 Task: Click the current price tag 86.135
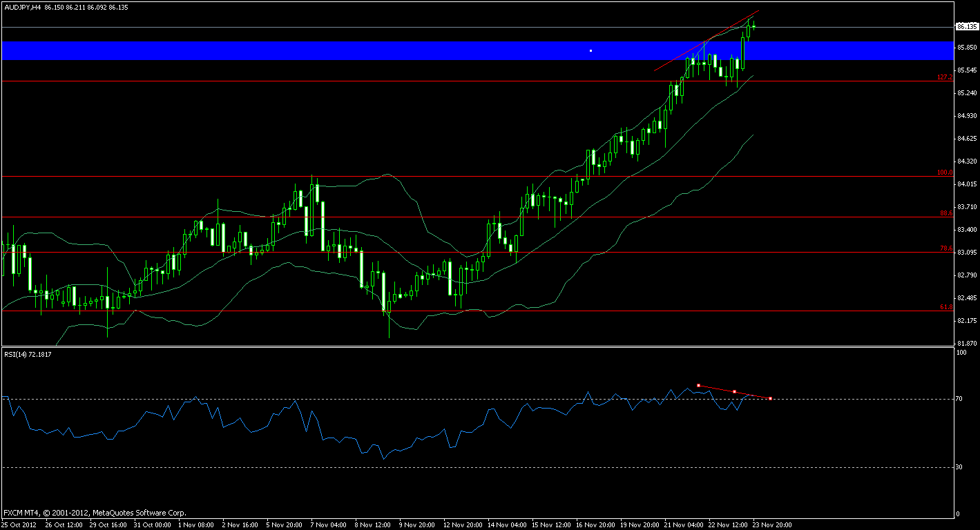coord(966,27)
